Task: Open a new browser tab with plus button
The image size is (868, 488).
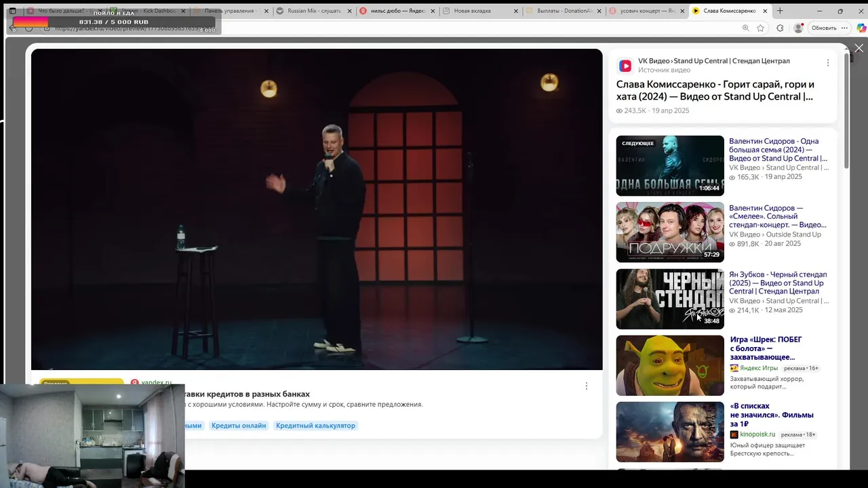Action: click(780, 11)
